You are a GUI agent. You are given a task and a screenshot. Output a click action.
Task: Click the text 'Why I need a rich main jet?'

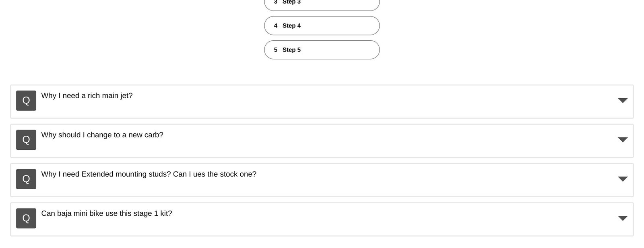pos(87,96)
